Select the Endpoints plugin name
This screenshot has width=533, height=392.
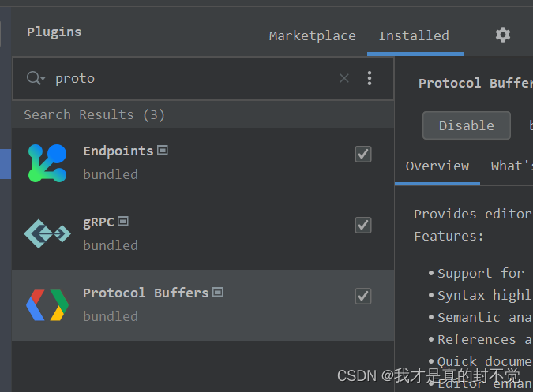(x=118, y=151)
